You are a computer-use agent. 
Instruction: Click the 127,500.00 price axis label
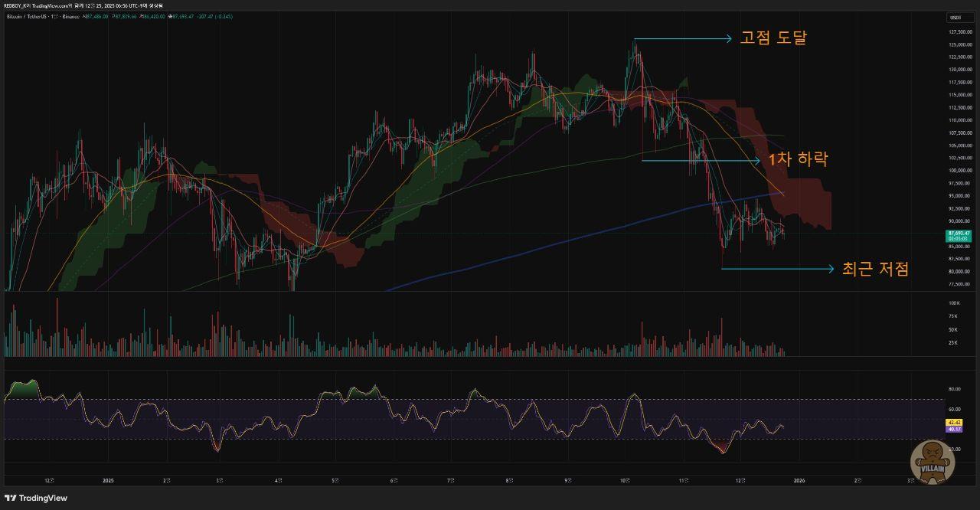tap(960, 32)
